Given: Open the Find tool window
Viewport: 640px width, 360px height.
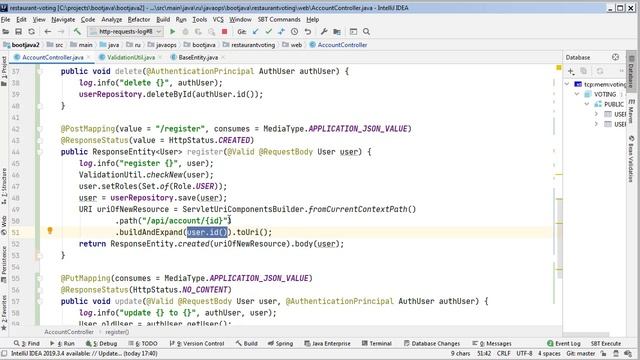Looking at the screenshot, I should click(x=27, y=344).
